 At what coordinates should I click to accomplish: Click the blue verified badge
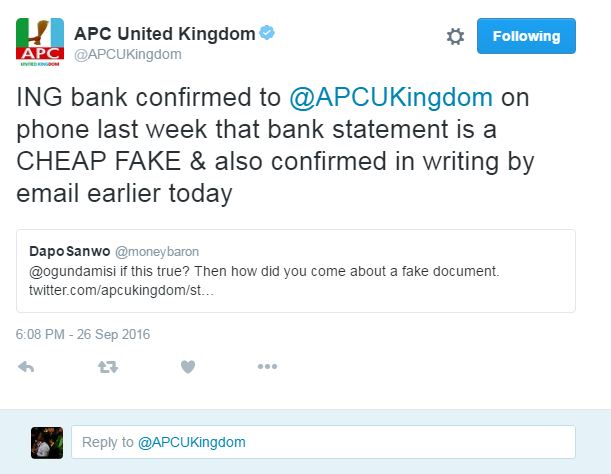(x=267, y=34)
